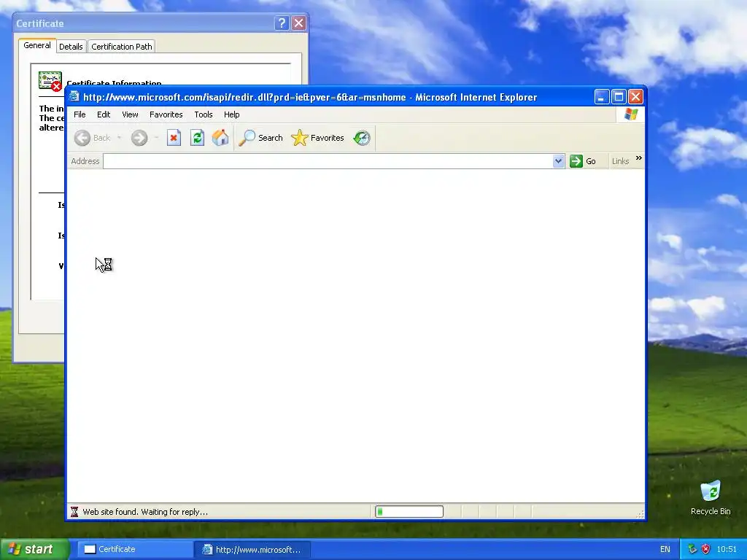Image resolution: width=747 pixels, height=560 pixels.
Task: Go to the Home page icon
Action: pos(220,138)
